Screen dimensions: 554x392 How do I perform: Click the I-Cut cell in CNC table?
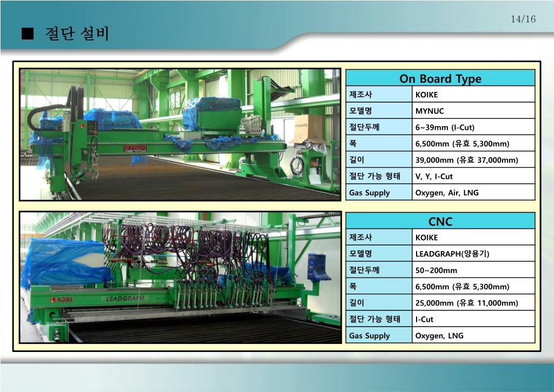point(473,318)
